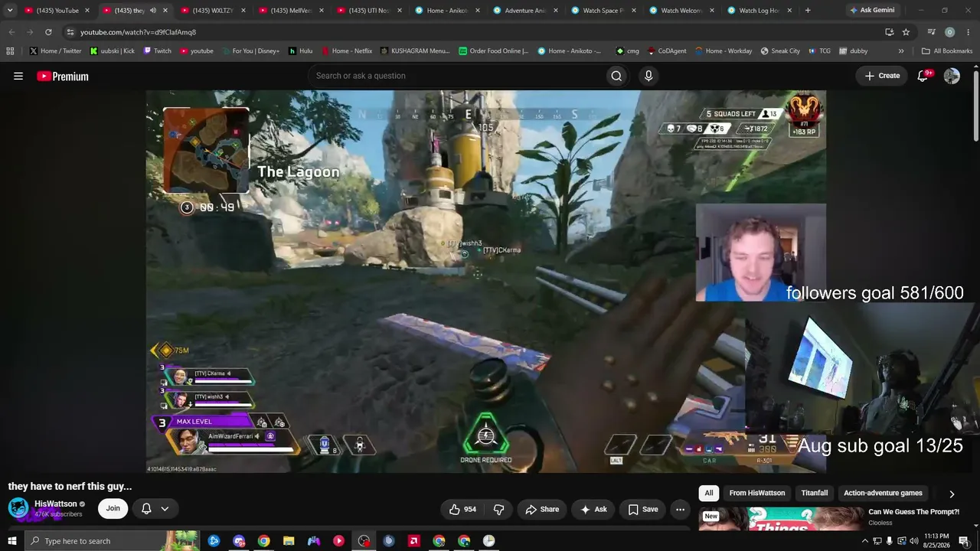The image size is (980, 551).
Task: Open the Home / Twitter bookmark
Action: click(55, 51)
